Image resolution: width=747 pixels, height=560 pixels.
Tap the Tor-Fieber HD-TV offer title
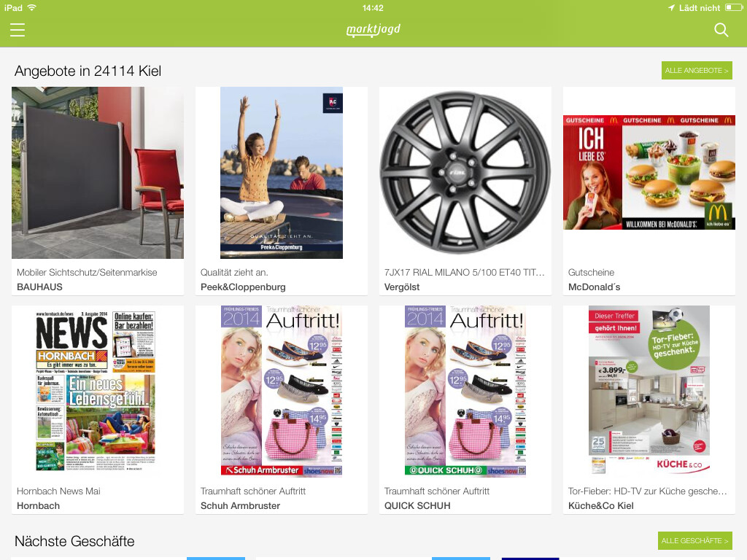(648, 491)
